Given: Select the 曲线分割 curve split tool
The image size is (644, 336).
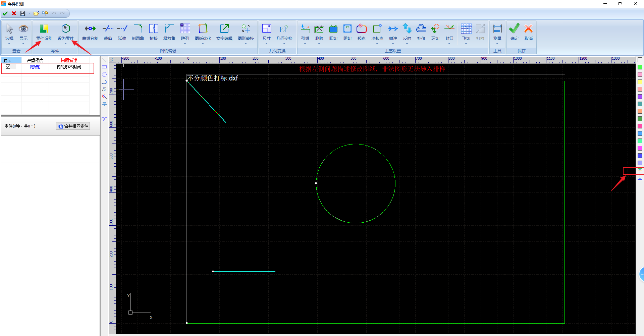Looking at the screenshot, I should click(90, 32).
